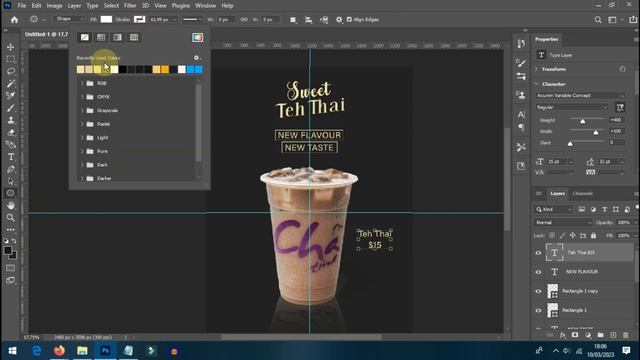The height and width of the screenshot is (360, 640).
Task: Select the Hand tool
Action: 11,205
